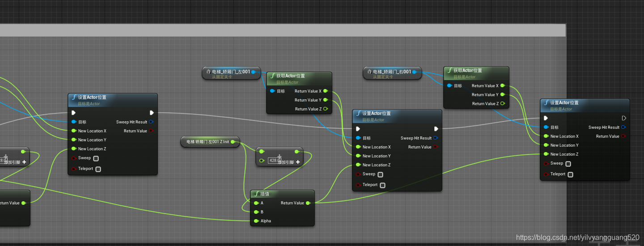Click 添加引脚 button on add node beside 插值
The width and height of the screenshot is (644, 246).
(x=289, y=161)
